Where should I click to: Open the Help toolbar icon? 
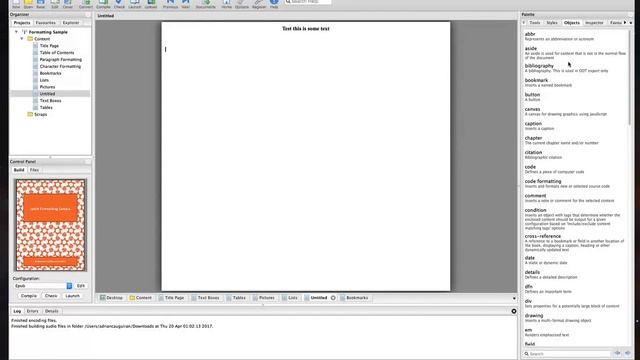coord(274,4)
